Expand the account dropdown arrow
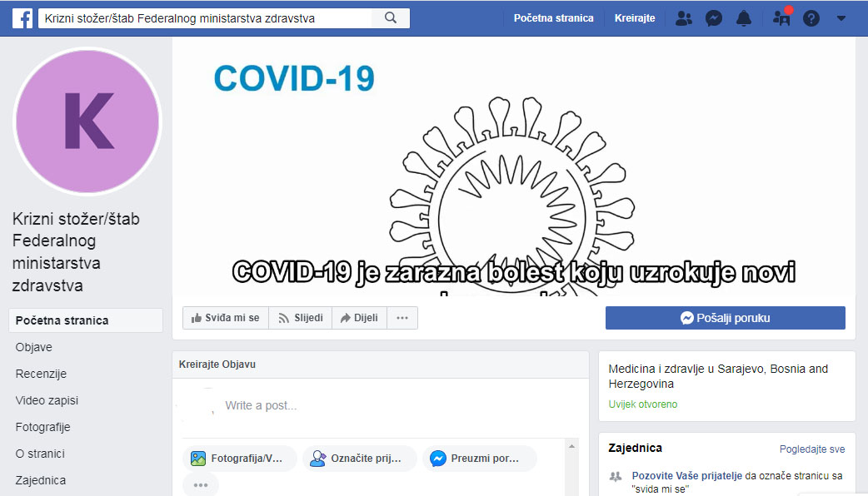 coord(841,17)
